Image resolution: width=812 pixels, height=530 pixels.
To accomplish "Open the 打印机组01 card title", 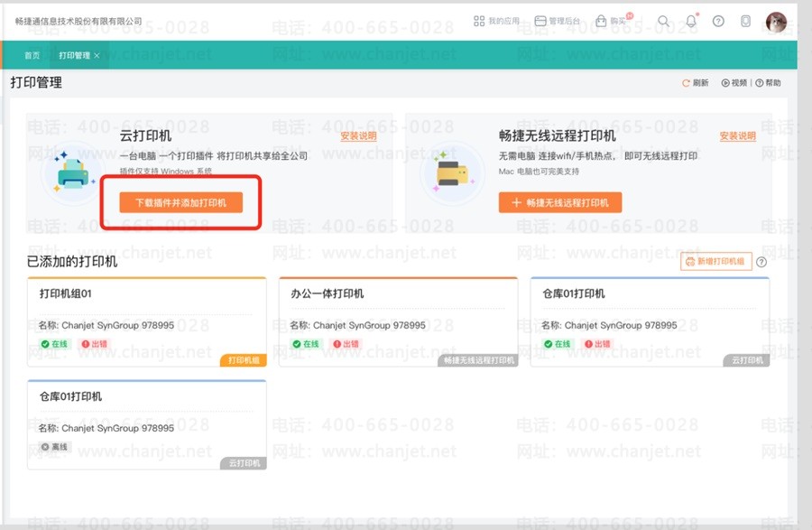I will [65, 293].
